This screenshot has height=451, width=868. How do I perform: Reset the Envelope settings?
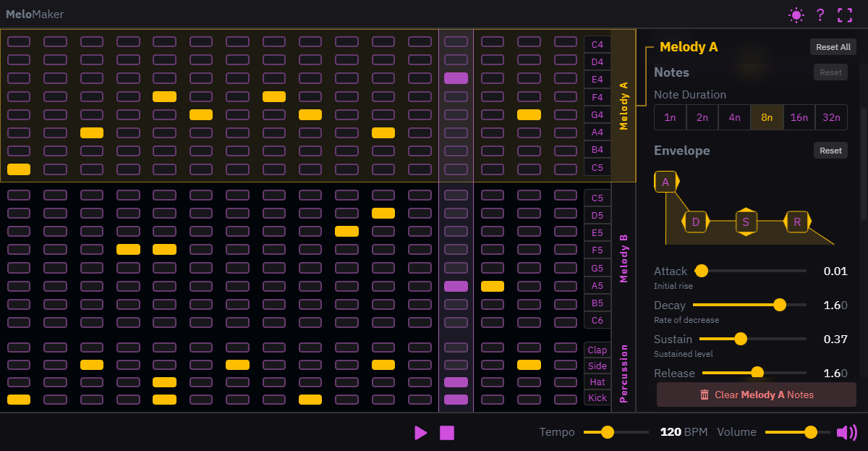[x=830, y=151]
